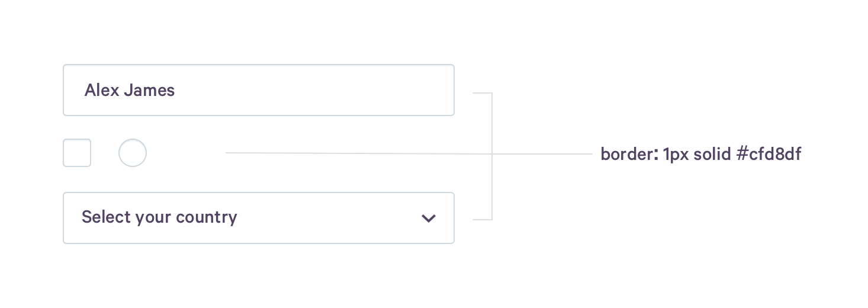This screenshot has width=868, height=308.
Task: Click the horizontal connector line beside the radio button
Action: pos(355,153)
